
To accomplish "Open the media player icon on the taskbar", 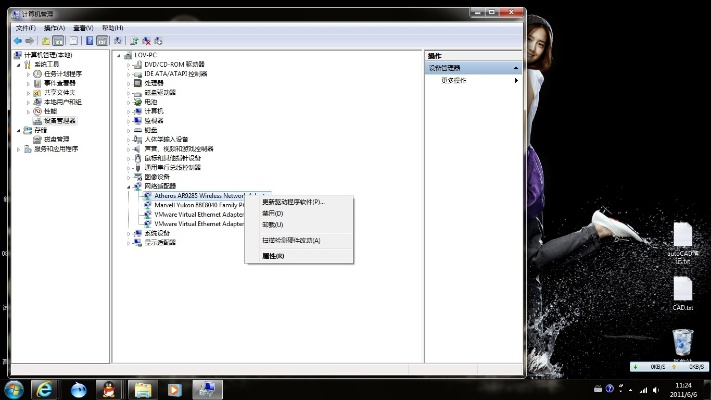I will [175, 388].
